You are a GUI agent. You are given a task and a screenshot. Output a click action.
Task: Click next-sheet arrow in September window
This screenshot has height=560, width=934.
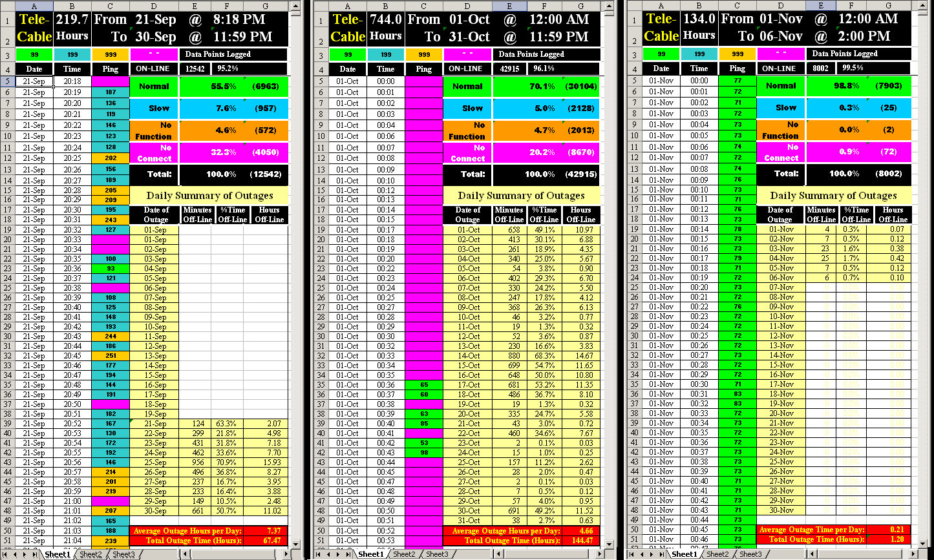tap(25, 554)
